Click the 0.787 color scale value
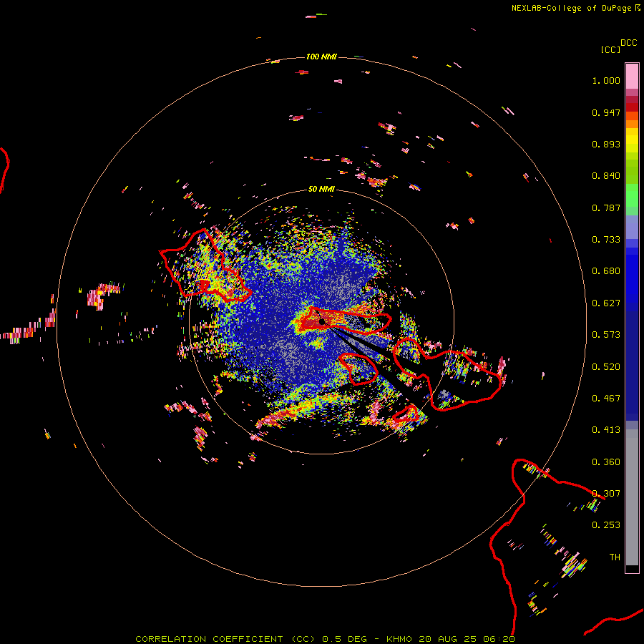644x644 pixels. click(606, 208)
